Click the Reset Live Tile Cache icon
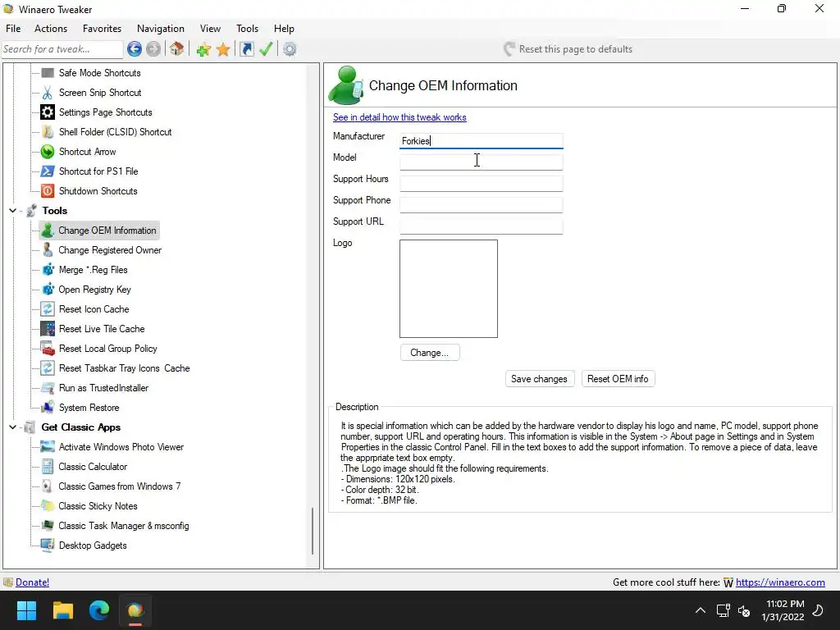 pyautogui.click(x=48, y=329)
